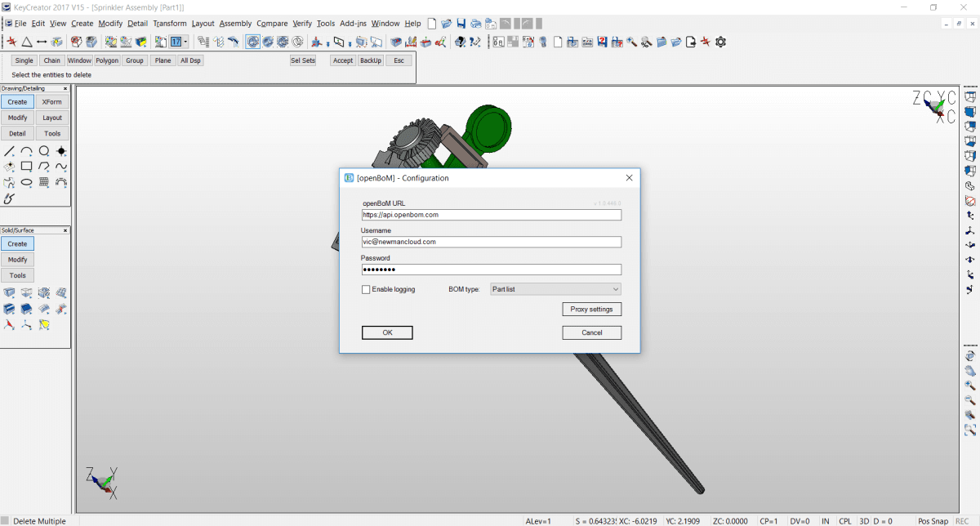Click XForm in Drawing/Detailing panel
Screen dimensions: 980x526
pyautogui.click(x=52, y=102)
